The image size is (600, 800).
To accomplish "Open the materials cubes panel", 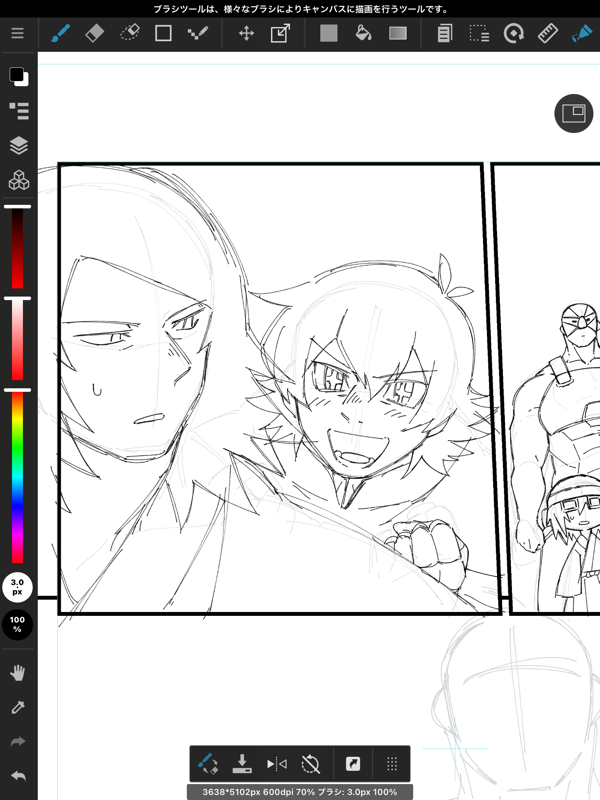I will tap(19, 180).
